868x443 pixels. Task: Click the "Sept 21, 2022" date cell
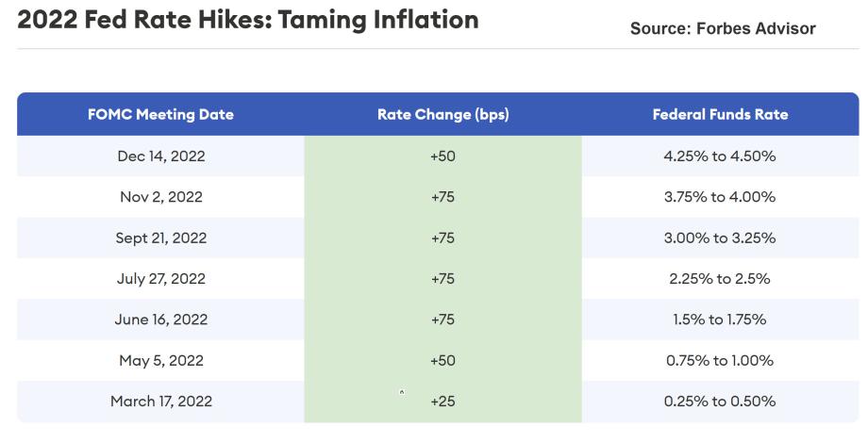point(160,238)
